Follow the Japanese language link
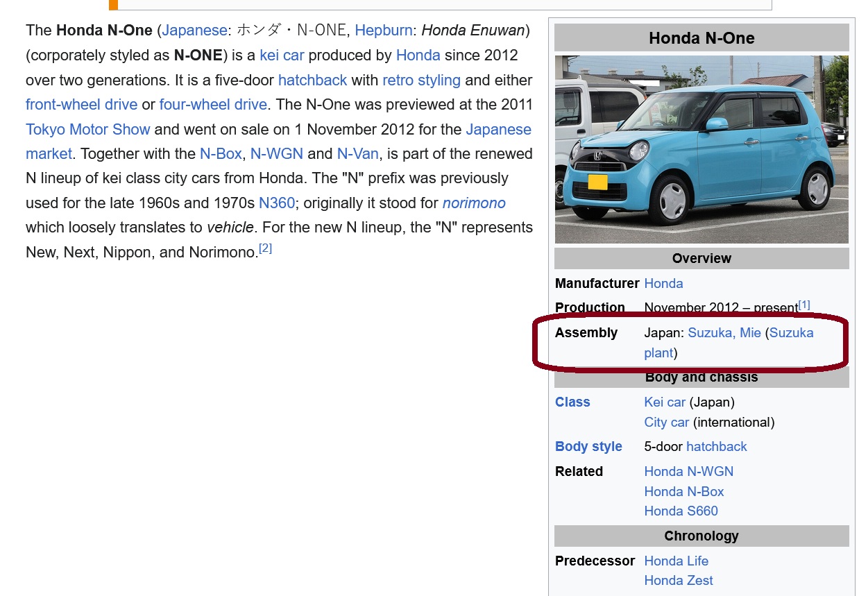Image resolution: width=868 pixels, height=596 pixels. (x=194, y=31)
